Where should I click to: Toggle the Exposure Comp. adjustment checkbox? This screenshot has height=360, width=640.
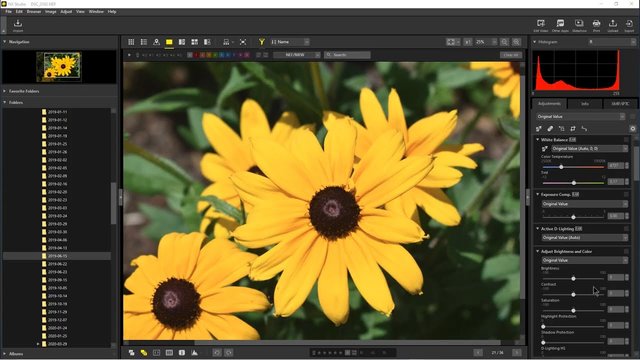point(626,194)
